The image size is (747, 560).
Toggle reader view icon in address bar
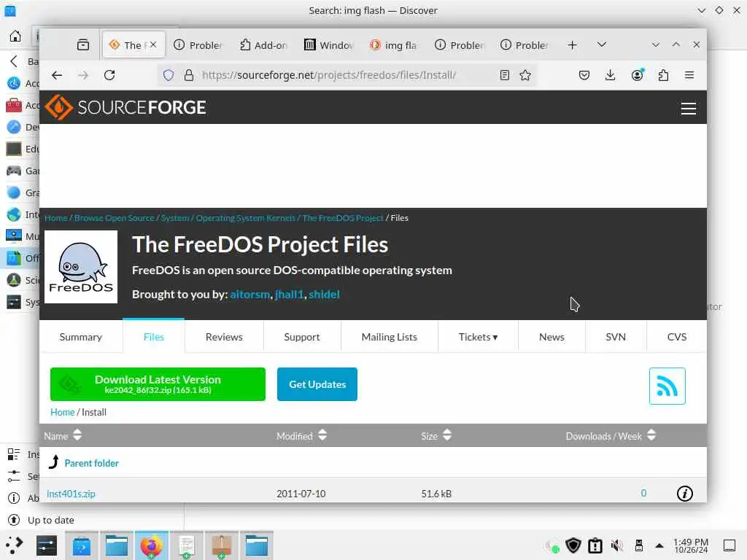tap(505, 75)
